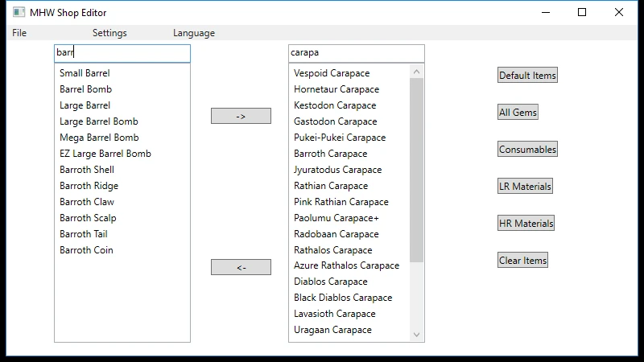The width and height of the screenshot is (644, 362).
Task: Focus the right search field containing 'carapa'
Action: pos(356,53)
